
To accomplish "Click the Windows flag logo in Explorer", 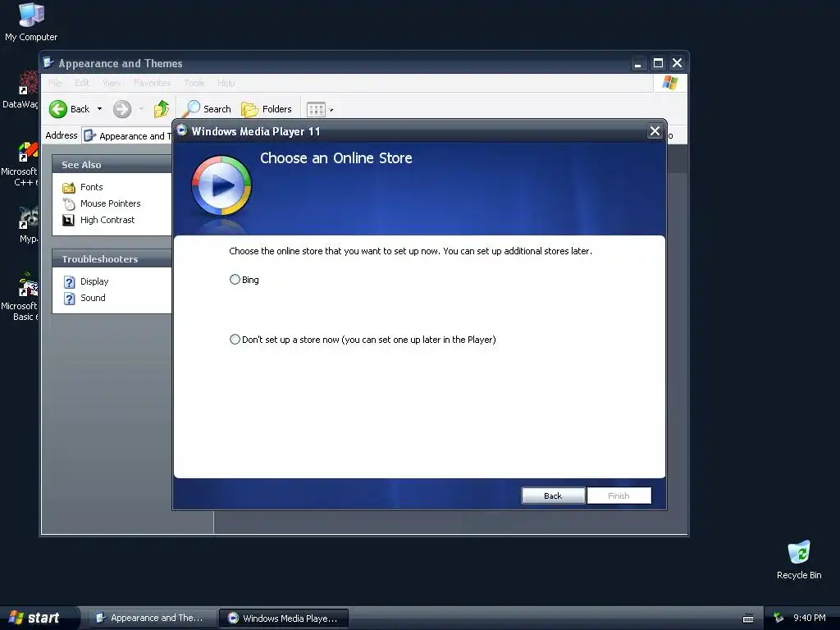I will pos(670,83).
